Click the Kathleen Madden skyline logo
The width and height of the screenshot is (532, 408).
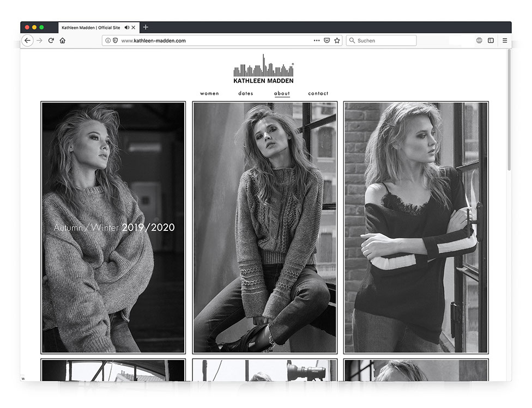[x=264, y=69]
